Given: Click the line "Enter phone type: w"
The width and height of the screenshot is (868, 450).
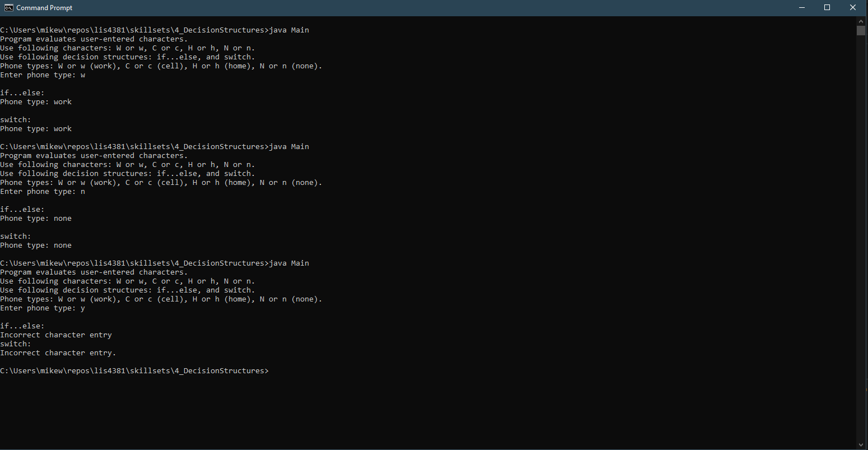Looking at the screenshot, I should (x=43, y=75).
